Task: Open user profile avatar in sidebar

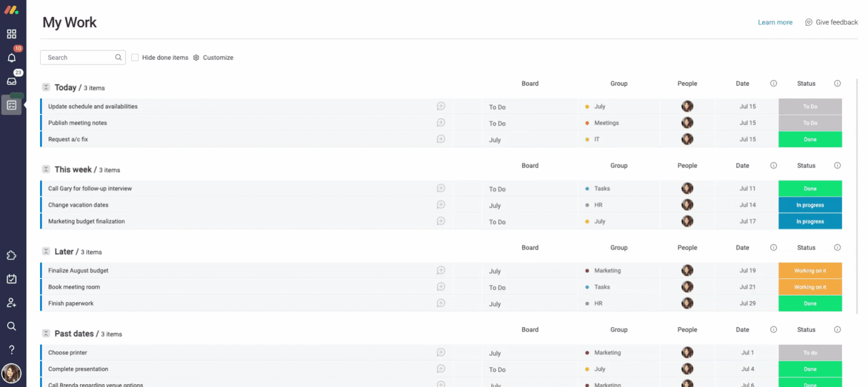Action: [11, 373]
